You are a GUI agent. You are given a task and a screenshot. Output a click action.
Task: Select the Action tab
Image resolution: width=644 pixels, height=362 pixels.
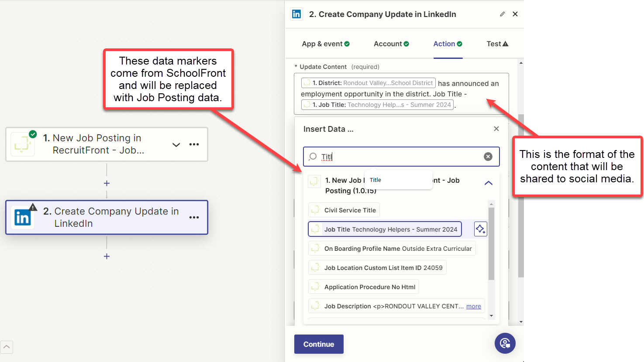click(x=448, y=44)
